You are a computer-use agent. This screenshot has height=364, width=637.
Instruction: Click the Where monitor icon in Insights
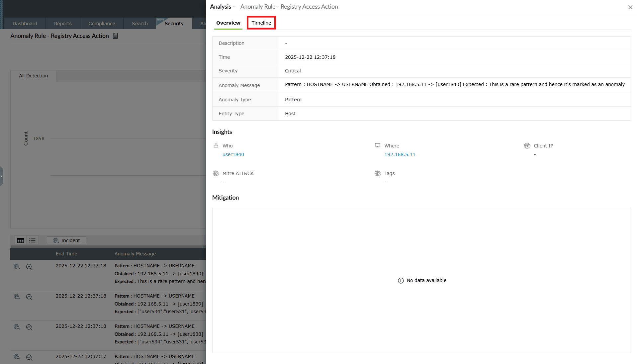coord(377,145)
